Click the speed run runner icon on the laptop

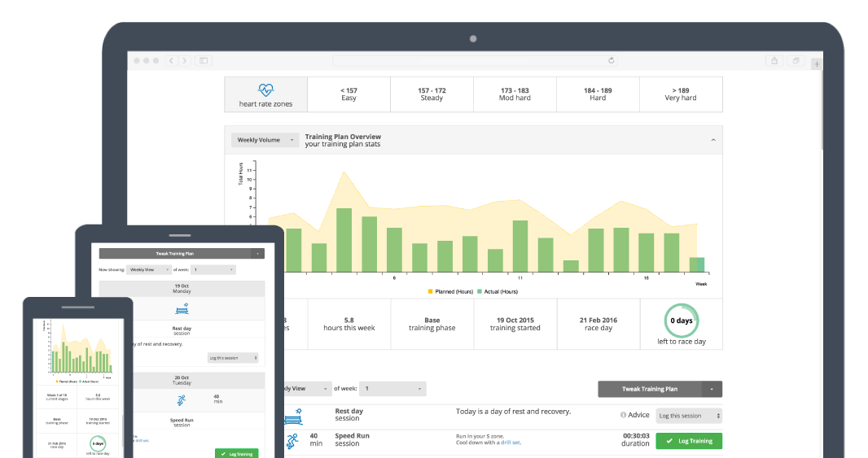coord(292,441)
